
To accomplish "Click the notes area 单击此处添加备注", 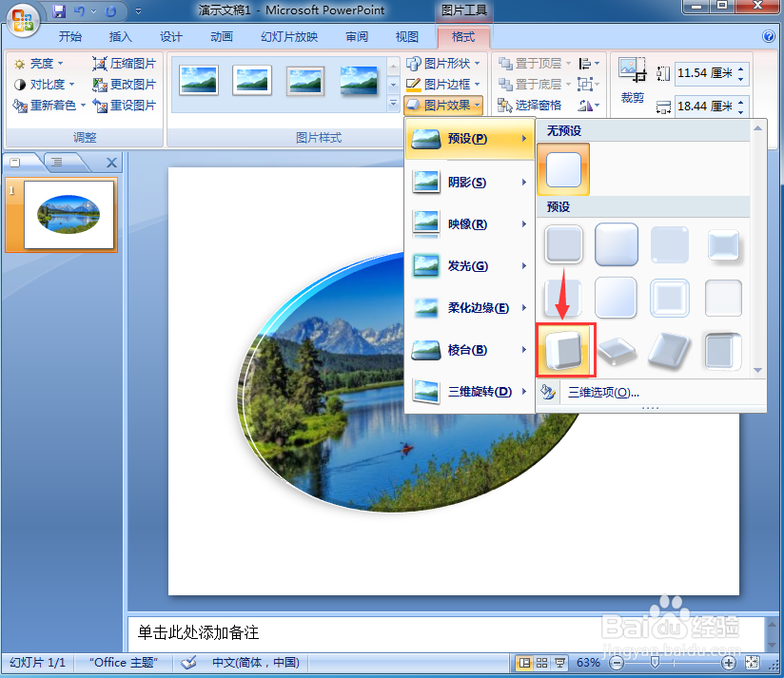I will click(199, 633).
